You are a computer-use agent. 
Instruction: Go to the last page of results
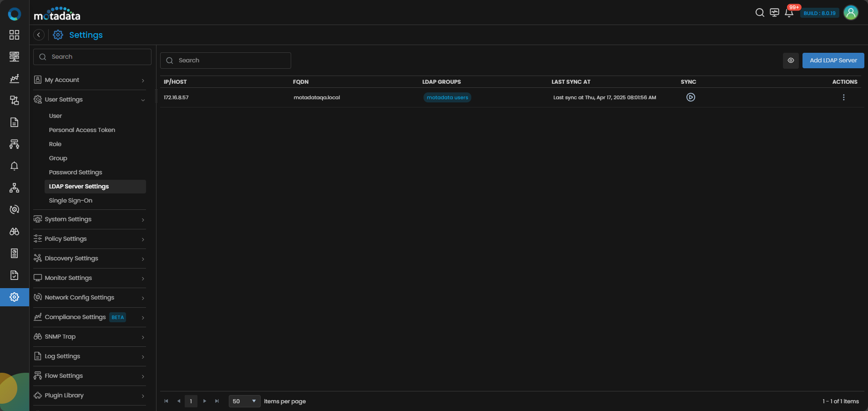(x=217, y=401)
